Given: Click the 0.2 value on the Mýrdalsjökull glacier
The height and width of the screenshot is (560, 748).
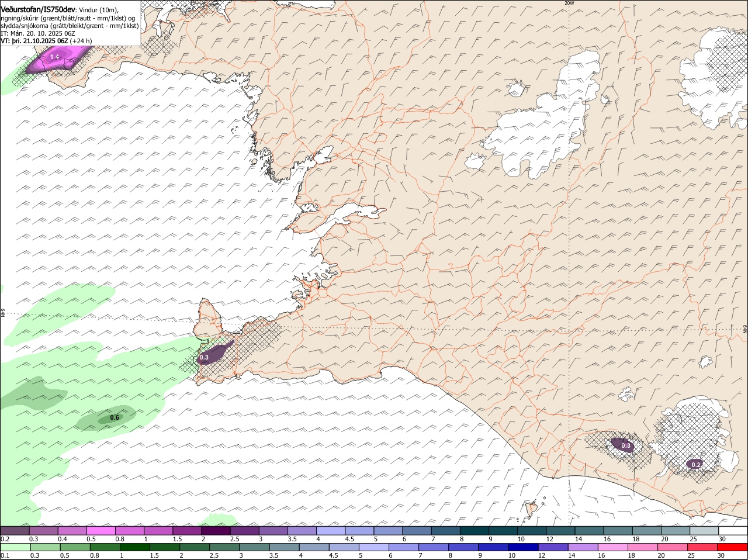Looking at the screenshot, I should (x=696, y=465).
